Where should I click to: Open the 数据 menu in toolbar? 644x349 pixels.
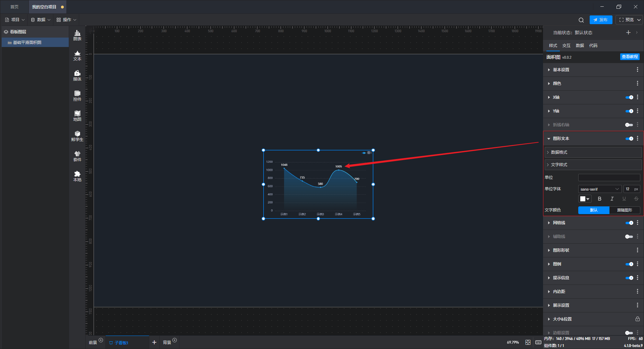(41, 20)
